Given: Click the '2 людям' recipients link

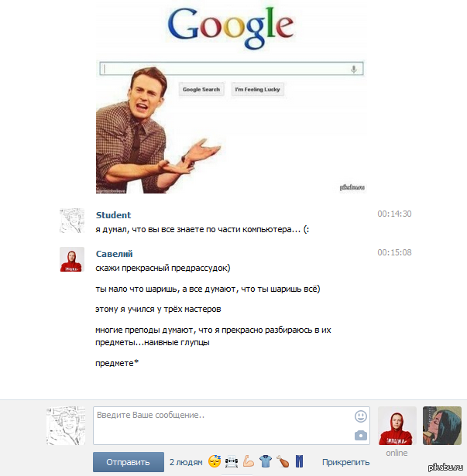Looking at the screenshot, I should coord(186,462).
